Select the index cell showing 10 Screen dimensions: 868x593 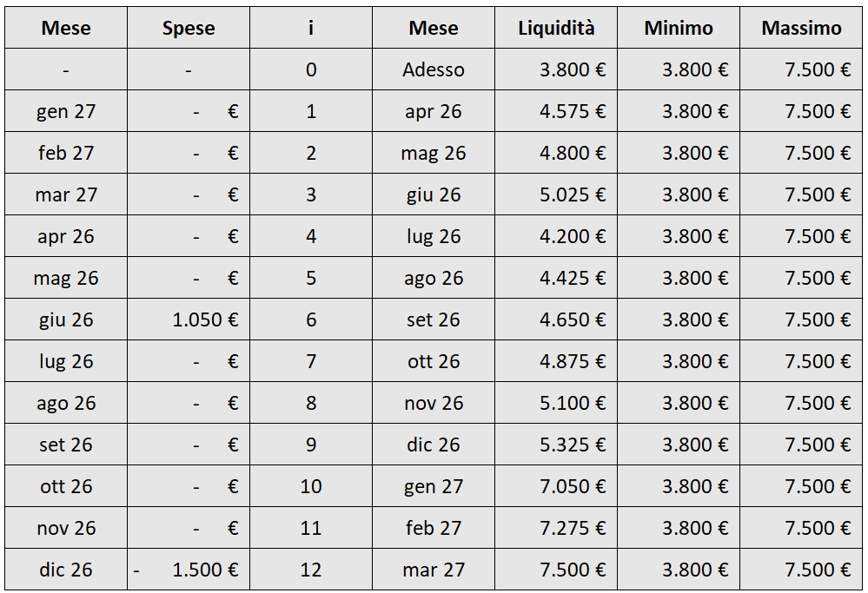(311, 486)
